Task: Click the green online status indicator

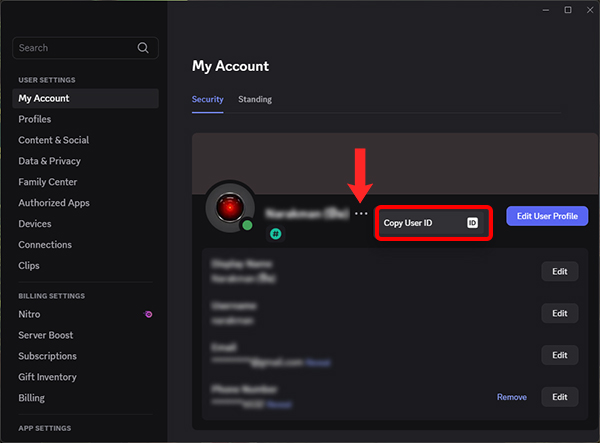Action: 248,225
